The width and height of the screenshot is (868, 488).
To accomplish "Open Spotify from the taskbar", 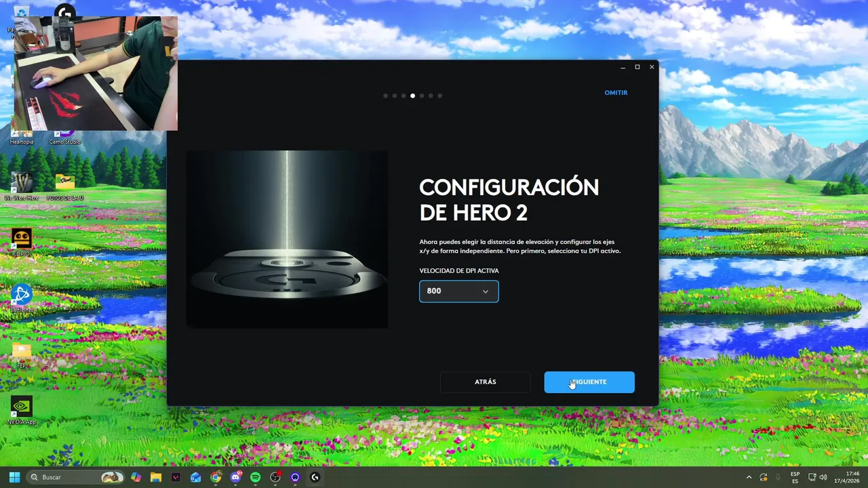I will click(x=255, y=477).
